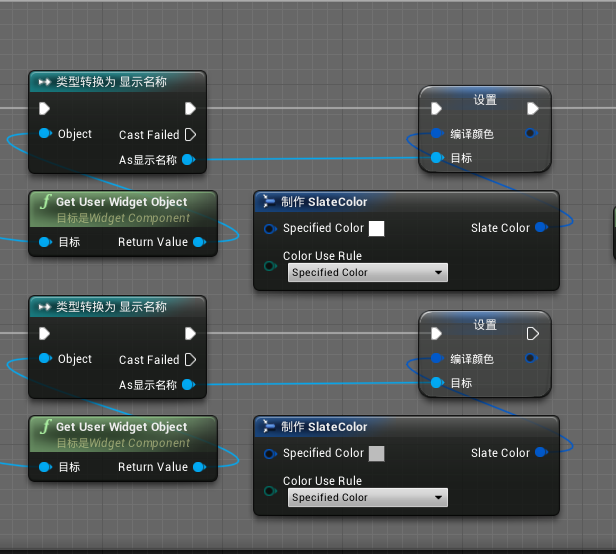The image size is (616, 554).
Task: Click unconnected exec output pin of lower 设置 node
Action: [x=533, y=334]
